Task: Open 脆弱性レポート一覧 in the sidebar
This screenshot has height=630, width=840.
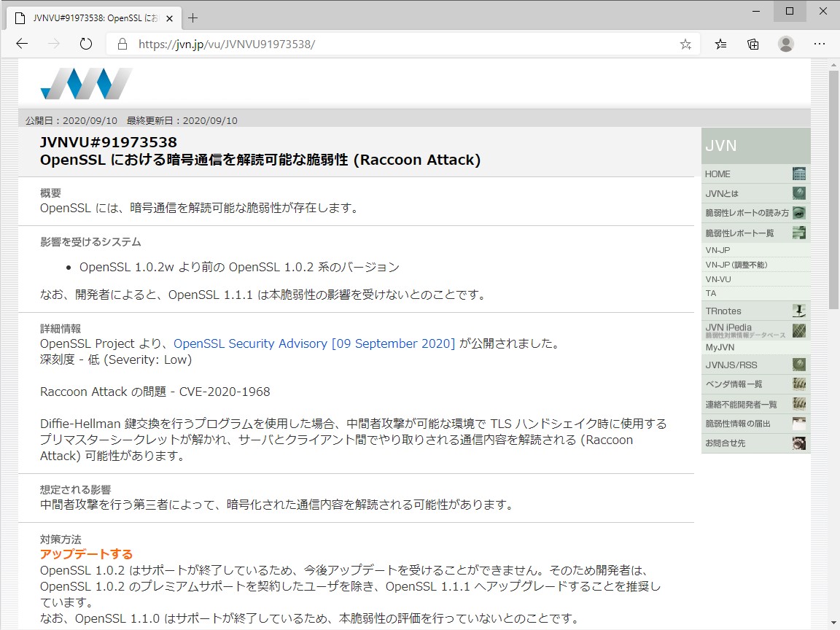Action: pos(755,233)
